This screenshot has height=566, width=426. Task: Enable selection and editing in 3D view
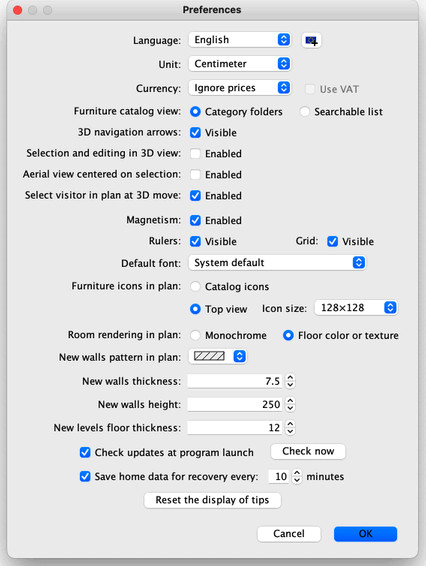click(x=195, y=153)
